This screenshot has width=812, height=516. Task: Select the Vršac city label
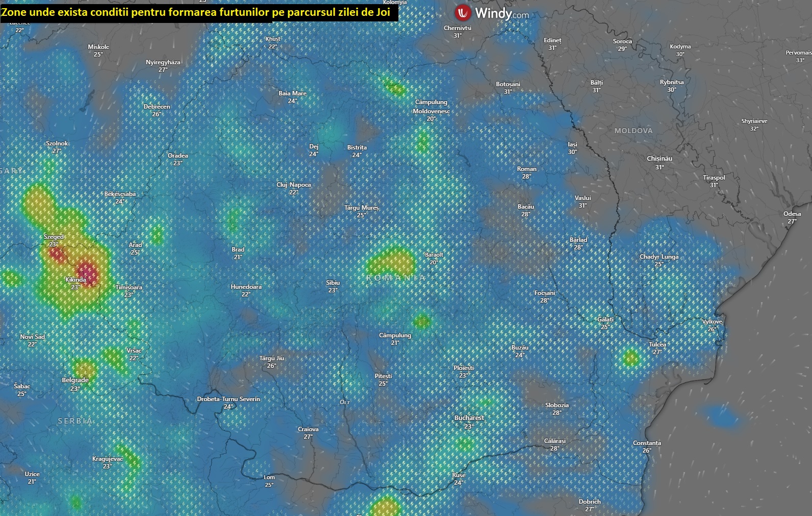point(134,351)
